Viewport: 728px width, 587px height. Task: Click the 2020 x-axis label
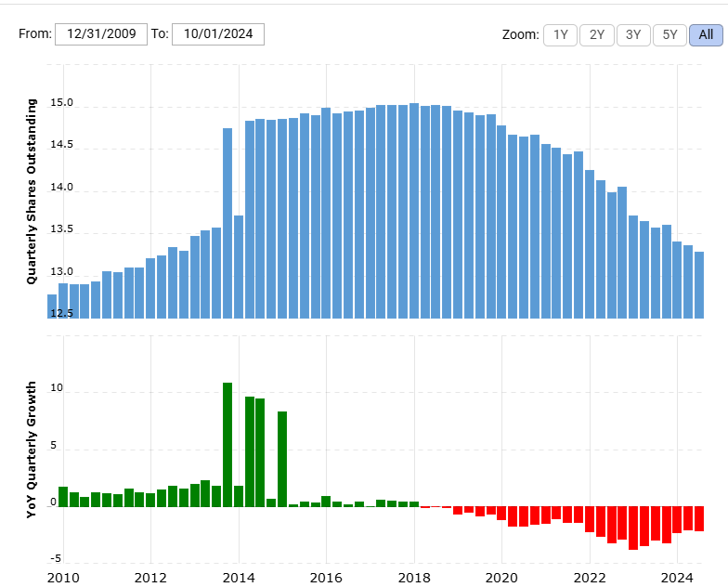[501, 578]
